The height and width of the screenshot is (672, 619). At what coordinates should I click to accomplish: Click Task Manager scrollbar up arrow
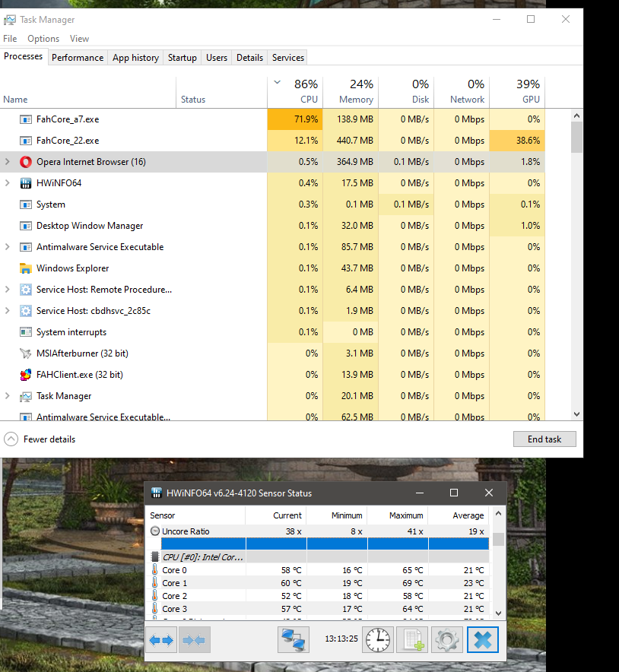[x=576, y=116]
